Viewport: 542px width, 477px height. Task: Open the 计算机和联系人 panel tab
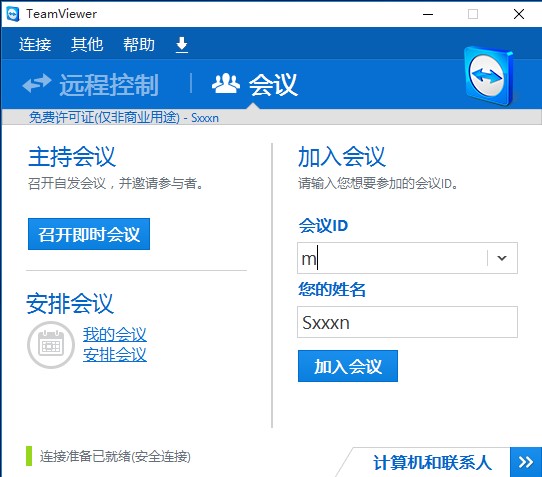click(432, 462)
